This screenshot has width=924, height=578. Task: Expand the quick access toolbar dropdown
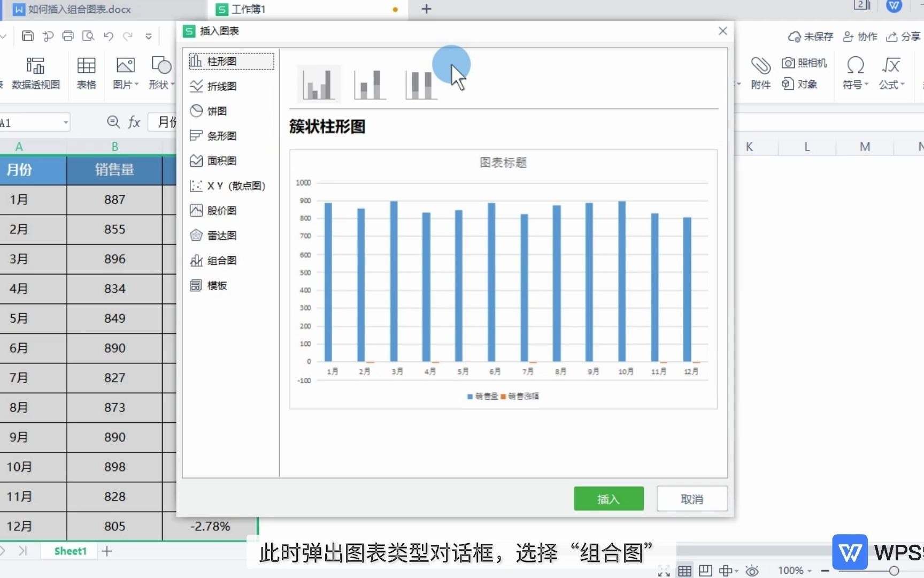pos(149,36)
